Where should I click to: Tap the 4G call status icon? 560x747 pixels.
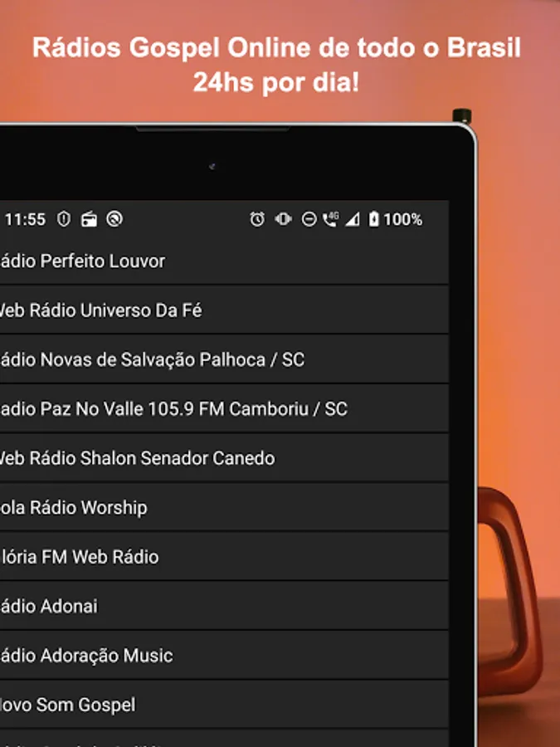coord(330,219)
